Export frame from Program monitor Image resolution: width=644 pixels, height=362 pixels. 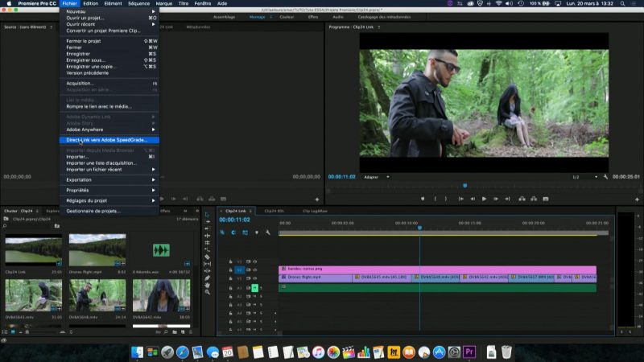[546, 199]
